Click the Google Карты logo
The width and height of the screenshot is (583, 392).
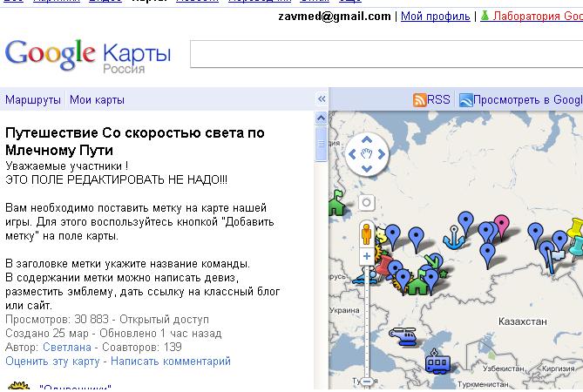click(88, 56)
